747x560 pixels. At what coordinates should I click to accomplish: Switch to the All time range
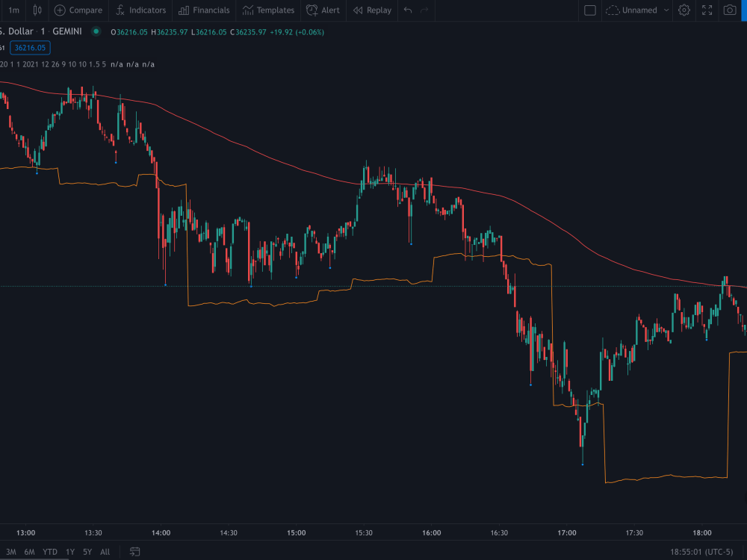pyautogui.click(x=105, y=551)
